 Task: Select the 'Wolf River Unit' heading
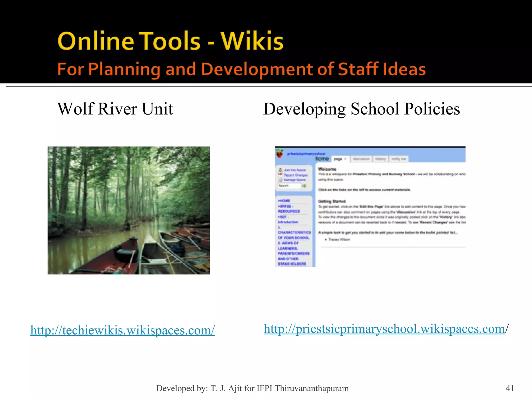point(115,109)
